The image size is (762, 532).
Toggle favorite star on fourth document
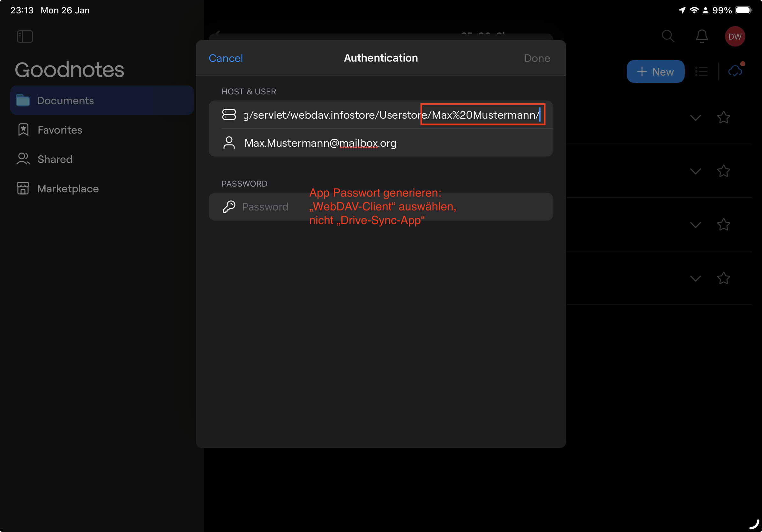click(723, 278)
